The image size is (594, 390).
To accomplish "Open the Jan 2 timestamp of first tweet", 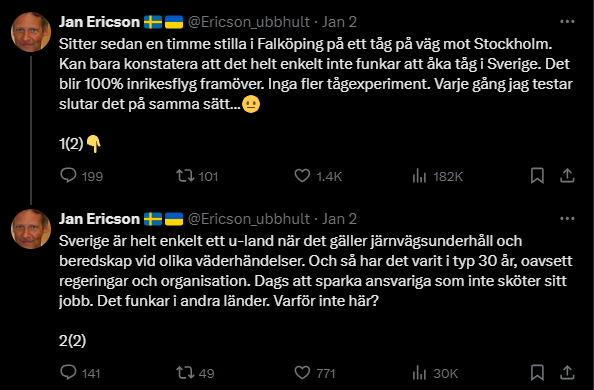I will tap(339, 22).
